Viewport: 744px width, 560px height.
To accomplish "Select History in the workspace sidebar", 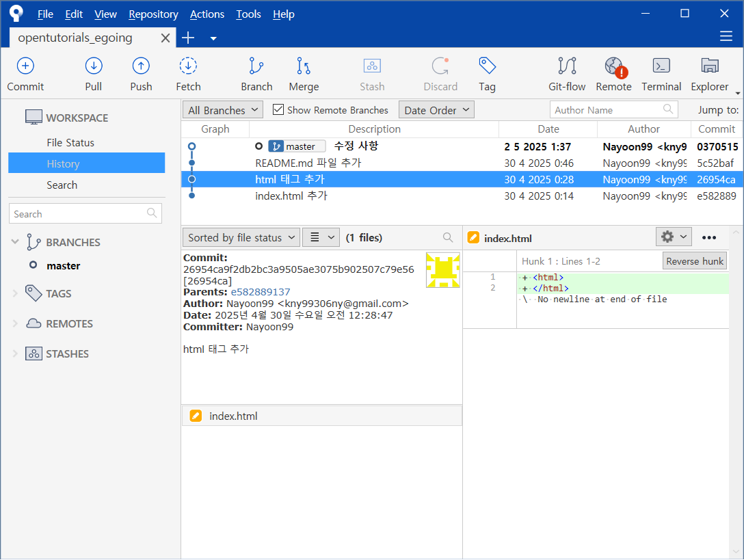I will tap(86, 163).
